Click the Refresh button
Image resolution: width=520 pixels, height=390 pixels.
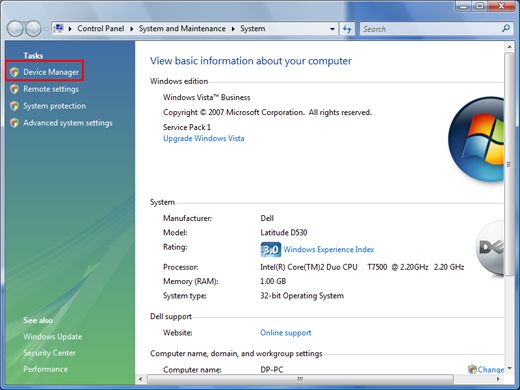click(x=347, y=29)
